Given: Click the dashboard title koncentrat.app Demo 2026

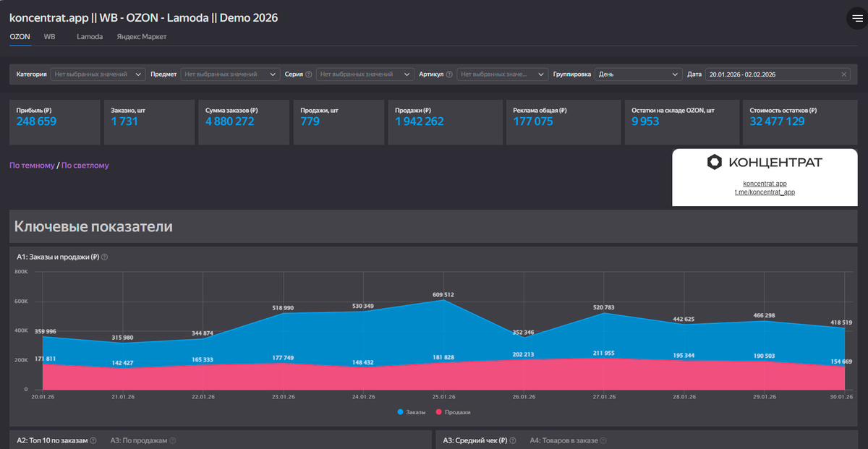Looking at the screenshot, I should tap(143, 17).
